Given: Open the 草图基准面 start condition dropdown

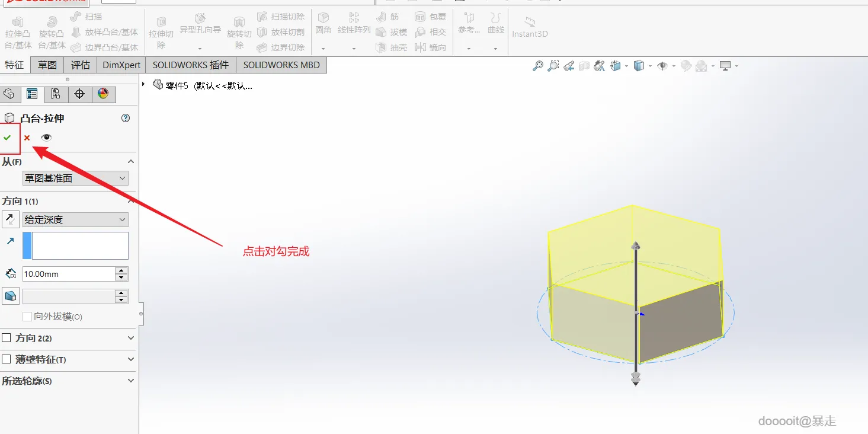Looking at the screenshot, I should tap(75, 178).
